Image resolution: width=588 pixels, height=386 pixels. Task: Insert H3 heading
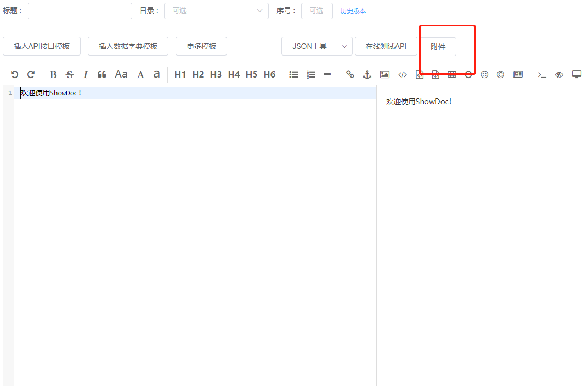coord(216,74)
